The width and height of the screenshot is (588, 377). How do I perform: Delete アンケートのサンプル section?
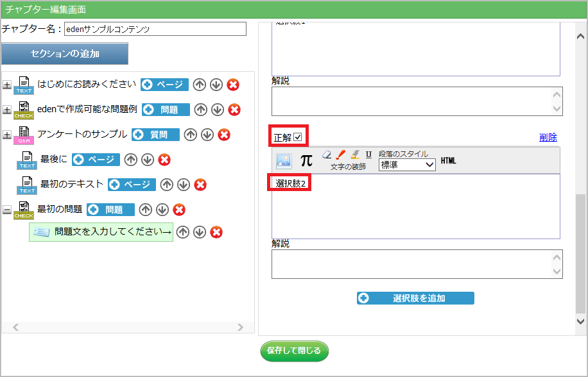pyautogui.click(x=224, y=135)
